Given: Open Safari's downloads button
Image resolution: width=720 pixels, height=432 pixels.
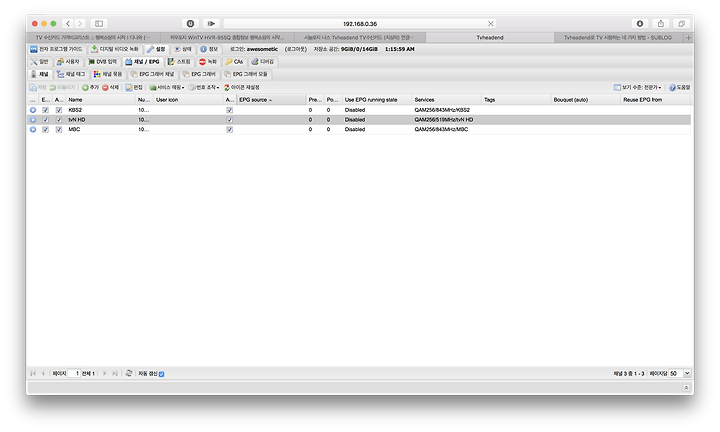Looking at the screenshot, I should click(x=640, y=23).
